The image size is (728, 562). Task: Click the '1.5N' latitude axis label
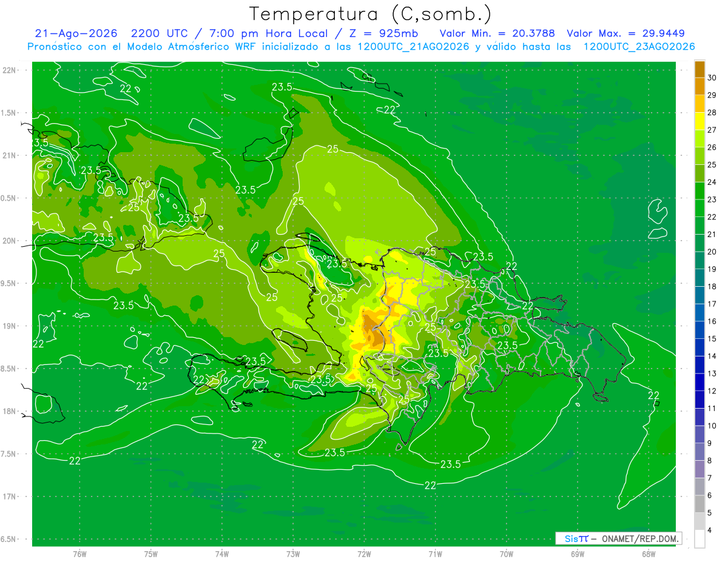(x=9, y=113)
